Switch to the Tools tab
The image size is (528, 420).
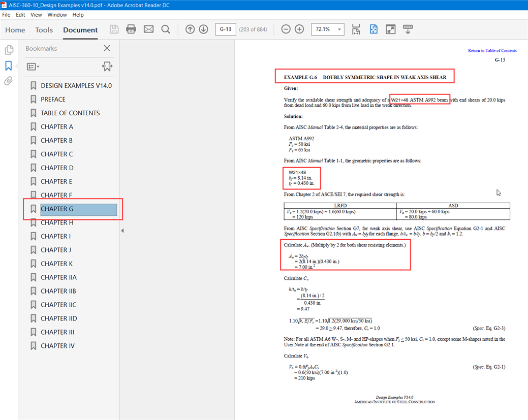(44, 30)
